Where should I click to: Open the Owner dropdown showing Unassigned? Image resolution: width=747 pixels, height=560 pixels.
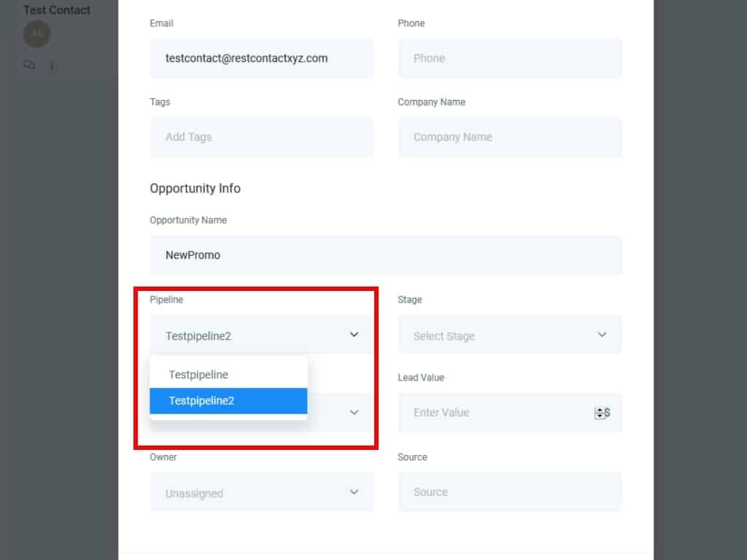point(261,492)
